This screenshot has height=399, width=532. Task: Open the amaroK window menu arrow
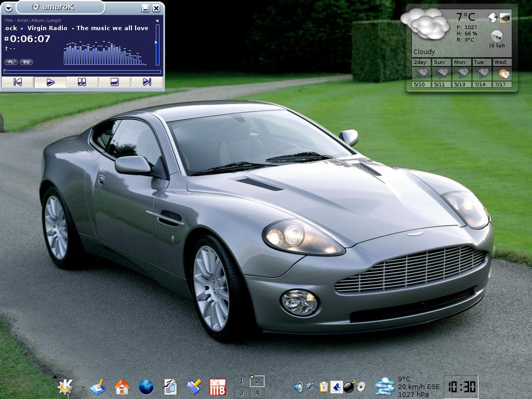[8, 8]
